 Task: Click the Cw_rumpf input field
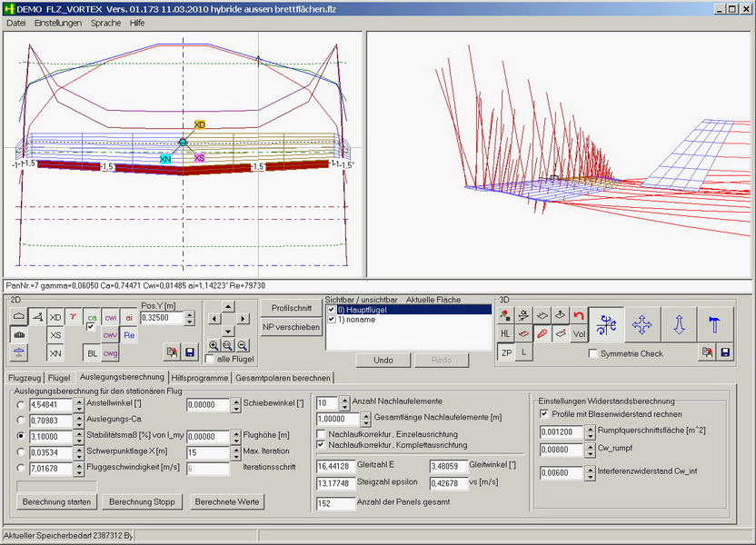pos(561,449)
